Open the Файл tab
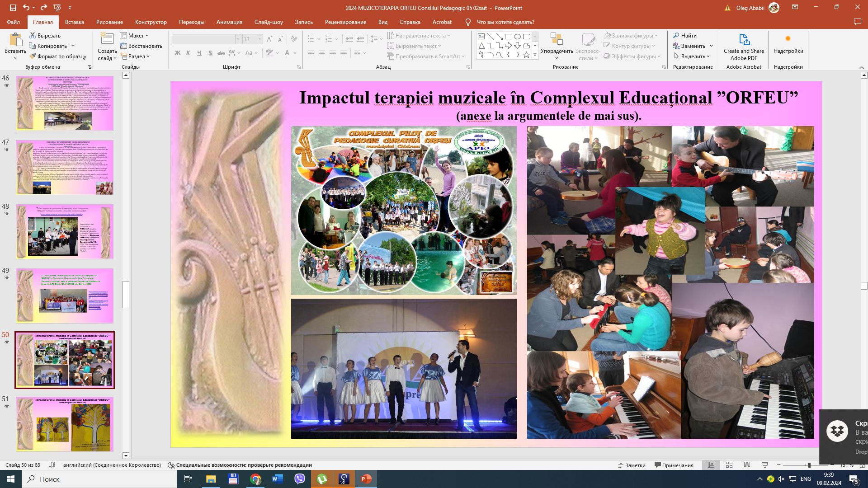868x488 pixels. click(13, 22)
